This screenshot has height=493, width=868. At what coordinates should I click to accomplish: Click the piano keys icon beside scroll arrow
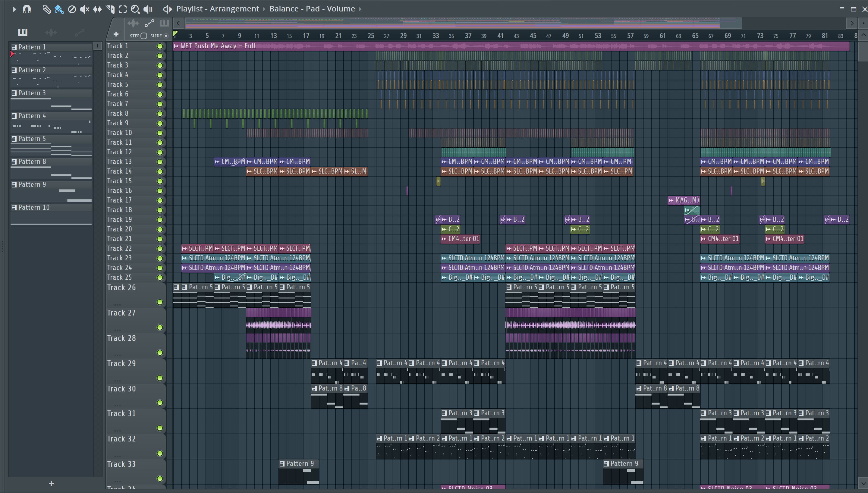coord(164,23)
